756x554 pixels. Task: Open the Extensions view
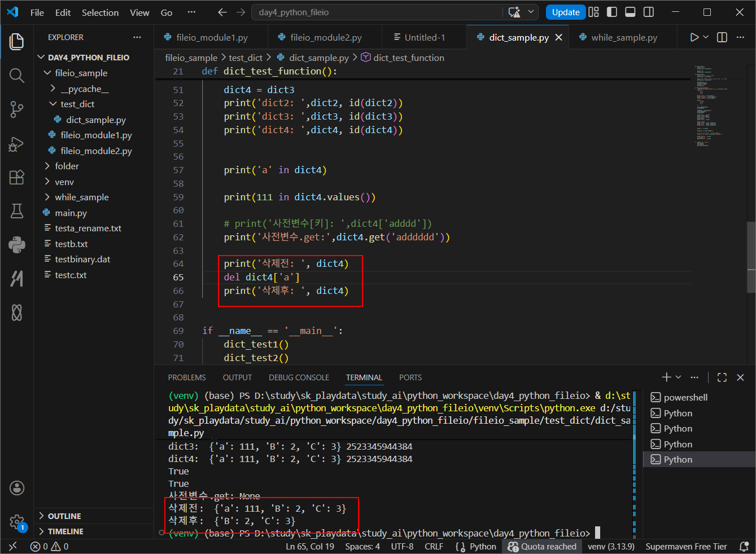coord(17,177)
